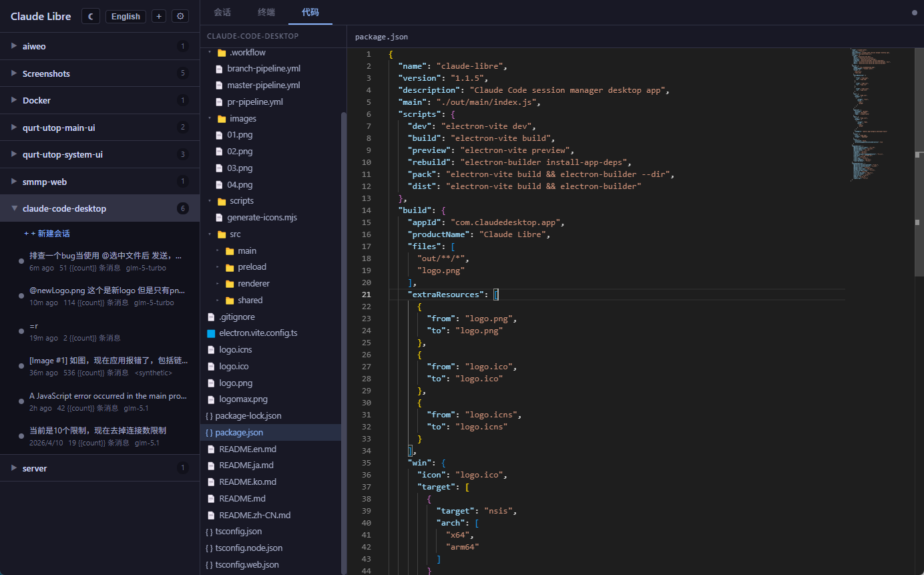Collapse the .workflow folder chevron

tap(210, 53)
